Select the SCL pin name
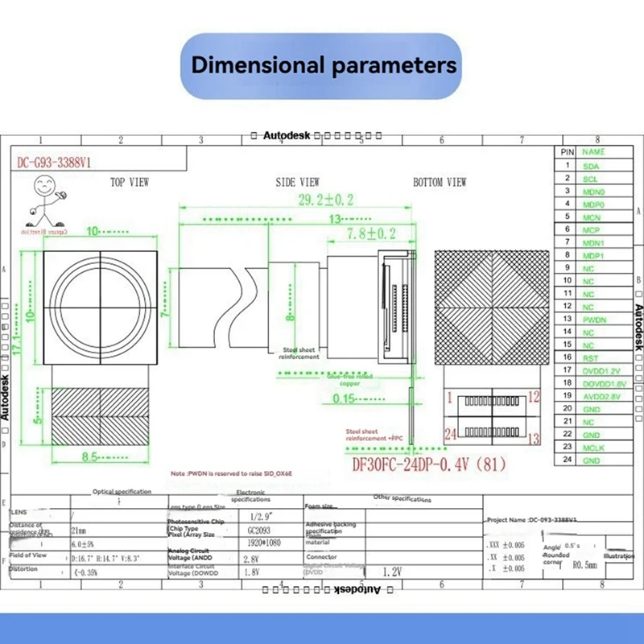The image size is (644, 644). pyautogui.click(x=590, y=179)
